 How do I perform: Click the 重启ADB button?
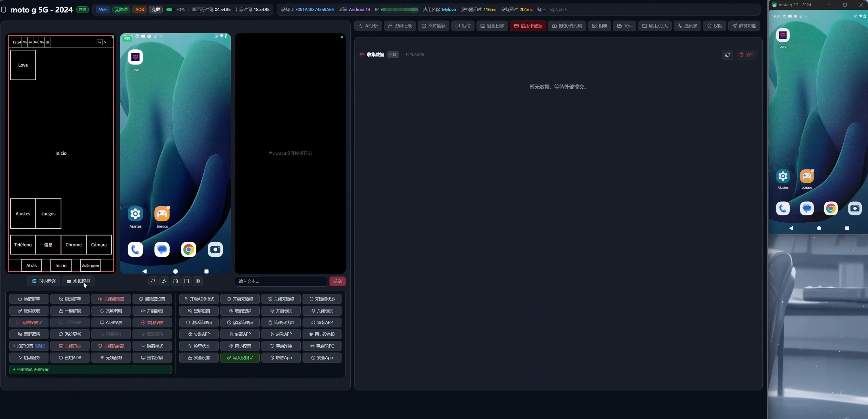coord(70,358)
